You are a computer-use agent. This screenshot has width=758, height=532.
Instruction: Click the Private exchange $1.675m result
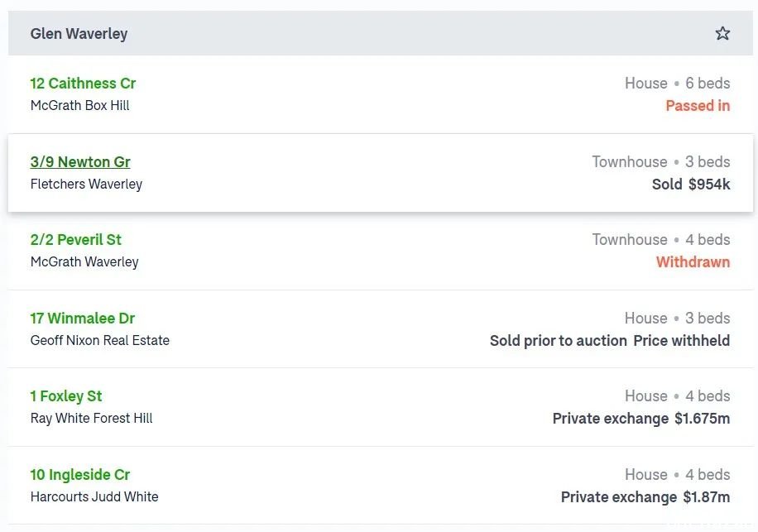[641, 419]
